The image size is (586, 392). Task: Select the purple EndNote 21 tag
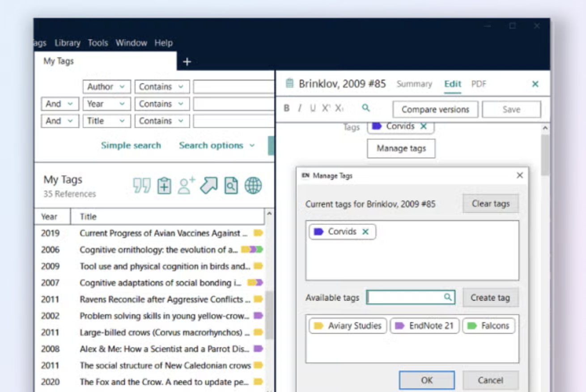(x=425, y=326)
